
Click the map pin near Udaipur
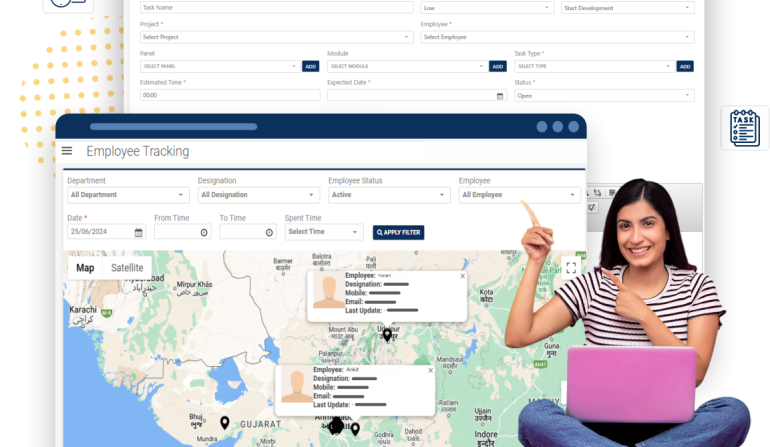[x=387, y=335]
